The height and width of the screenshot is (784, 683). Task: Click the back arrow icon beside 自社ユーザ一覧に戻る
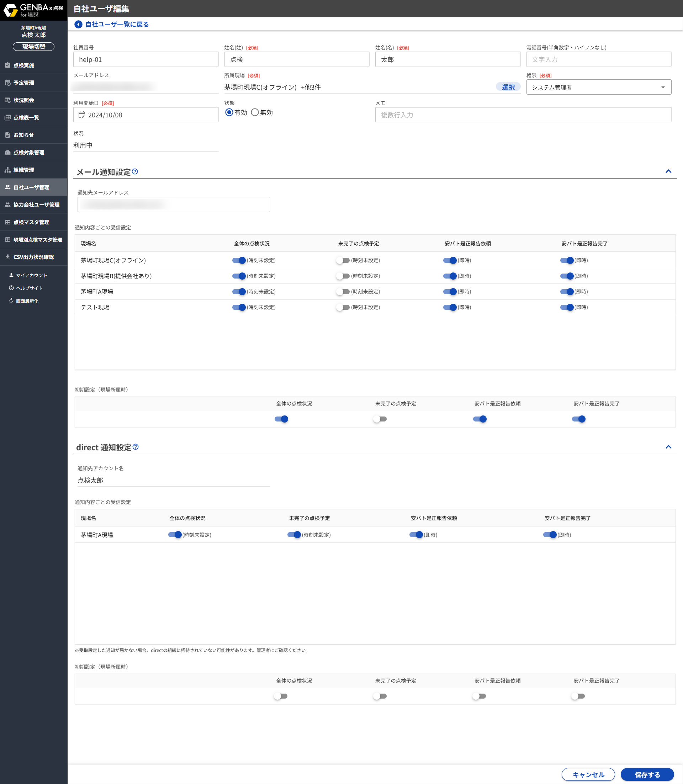tap(78, 25)
